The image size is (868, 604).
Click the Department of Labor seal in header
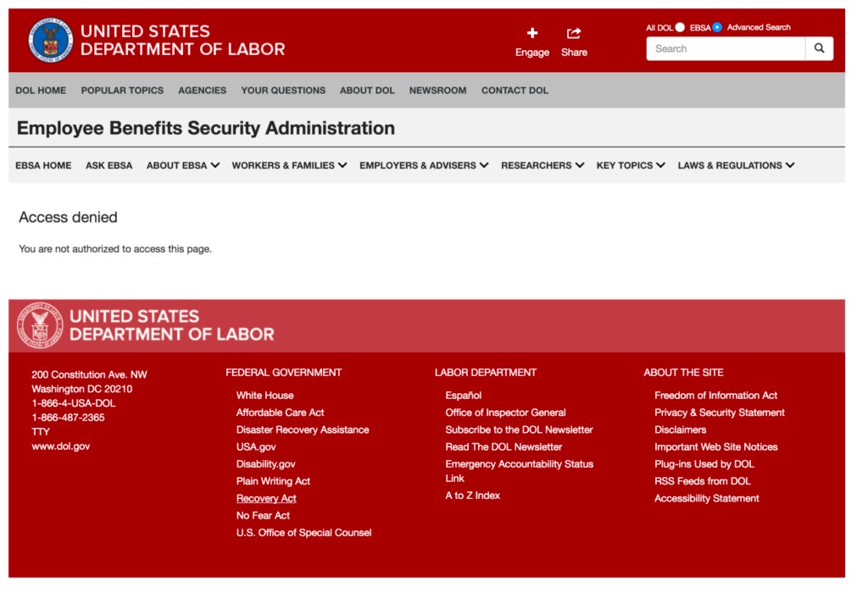pos(50,40)
